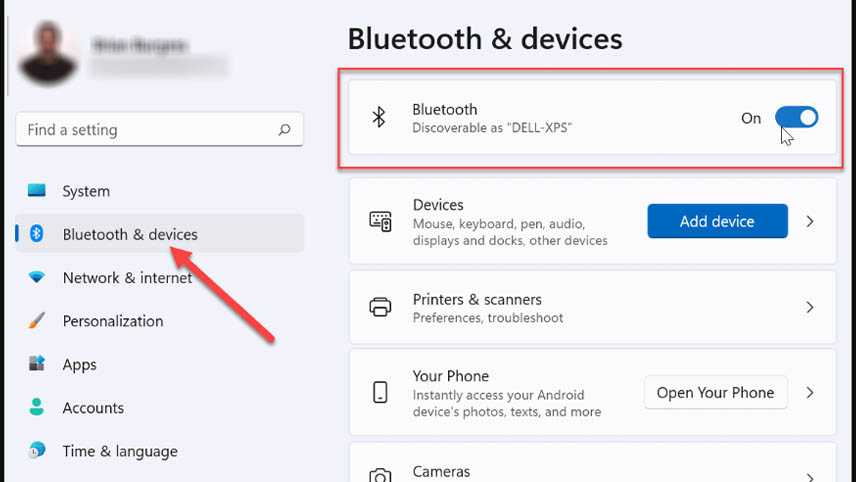Click the Personalization paintbrush icon

pos(37,320)
